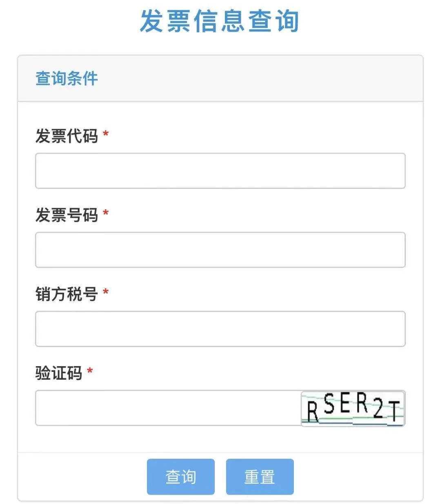
Task: Click the red asterisk beside 发票号码
Action: 106,213
